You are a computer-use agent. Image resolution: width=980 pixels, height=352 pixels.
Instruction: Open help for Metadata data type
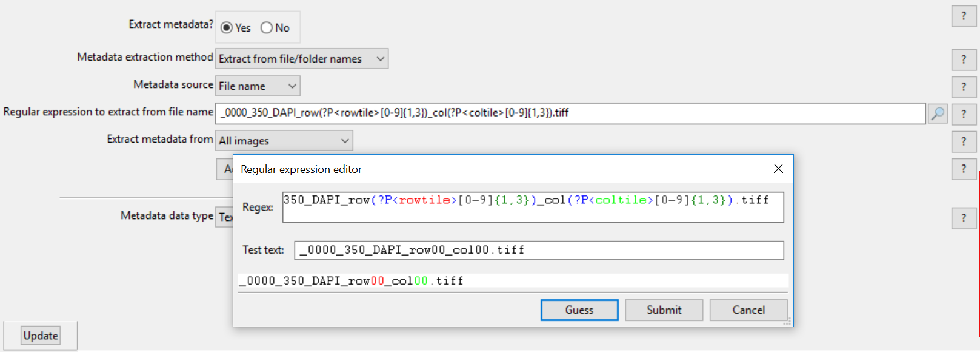click(963, 218)
